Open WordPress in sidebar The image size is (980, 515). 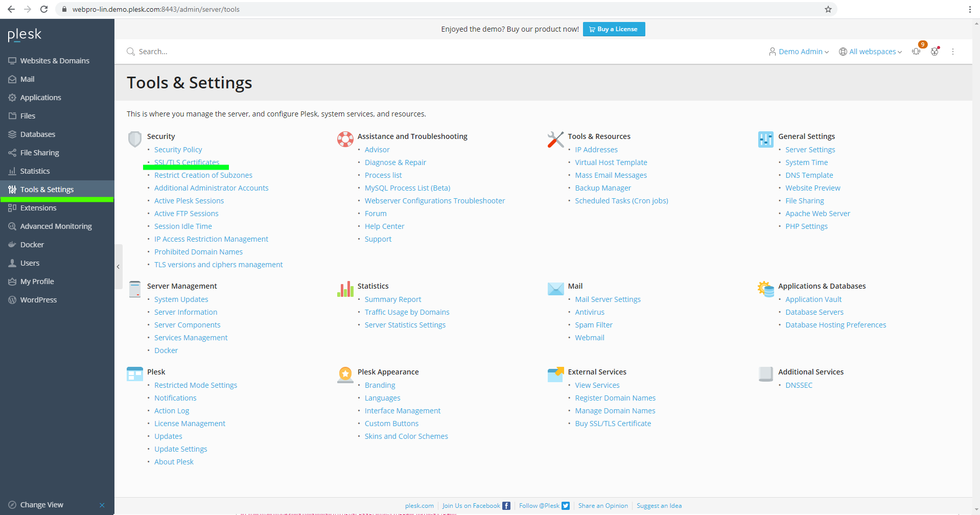tap(57, 300)
